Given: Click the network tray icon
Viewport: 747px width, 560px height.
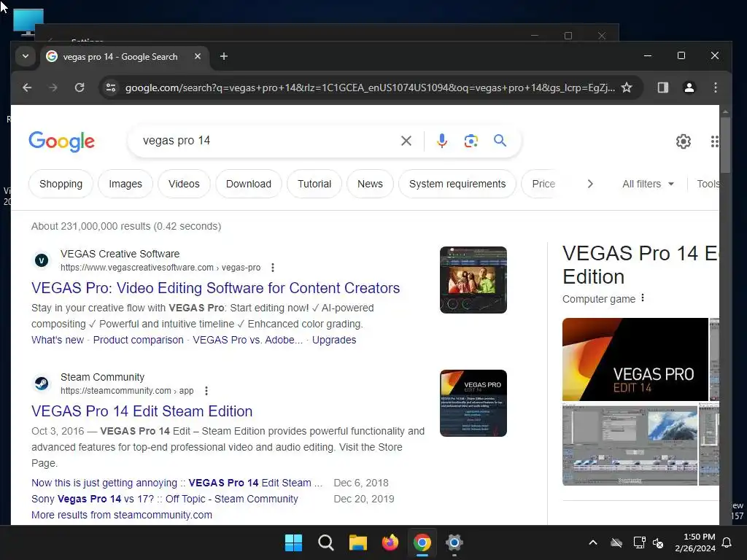Looking at the screenshot, I should point(639,542).
